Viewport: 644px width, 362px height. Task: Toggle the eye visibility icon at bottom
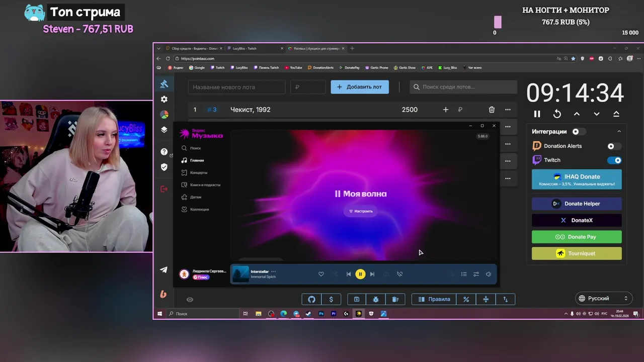coord(190,300)
